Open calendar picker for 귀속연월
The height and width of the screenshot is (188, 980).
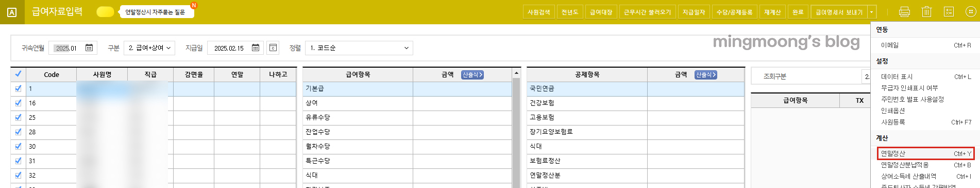(89, 48)
